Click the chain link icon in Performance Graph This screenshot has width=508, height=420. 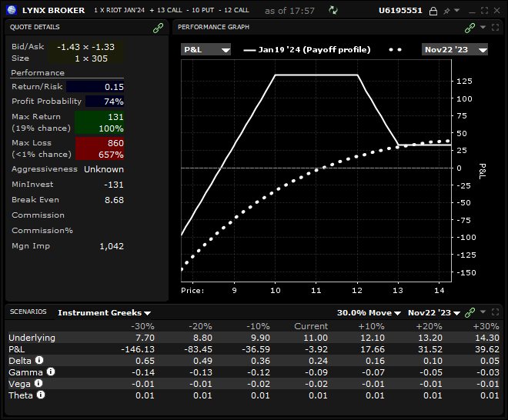(470, 27)
